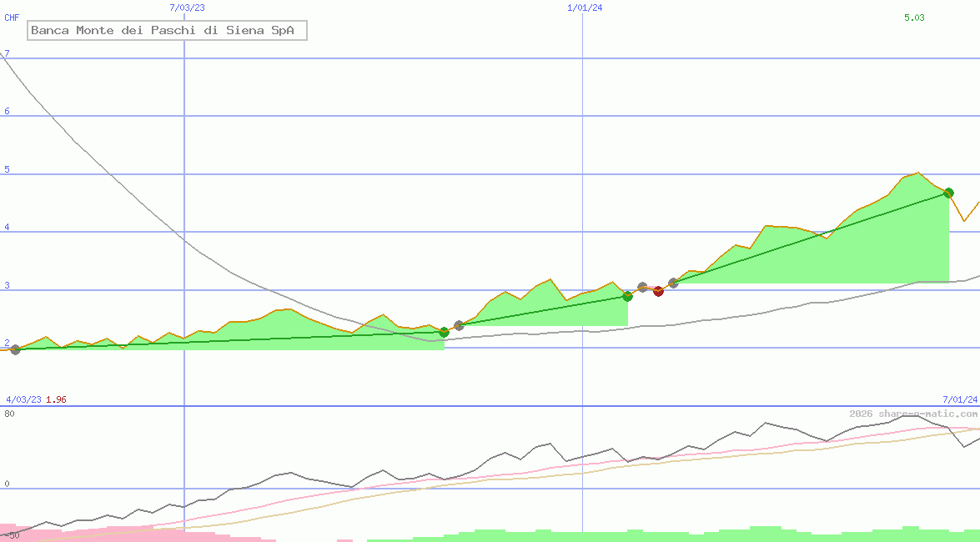Screen dimensions: 980x542
Task: Select the 1/01/24 date label at top
Action: point(585,8)
